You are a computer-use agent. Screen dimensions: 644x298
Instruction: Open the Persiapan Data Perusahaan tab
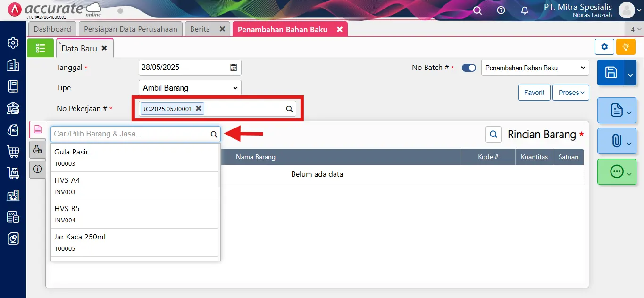coord(131,29)
